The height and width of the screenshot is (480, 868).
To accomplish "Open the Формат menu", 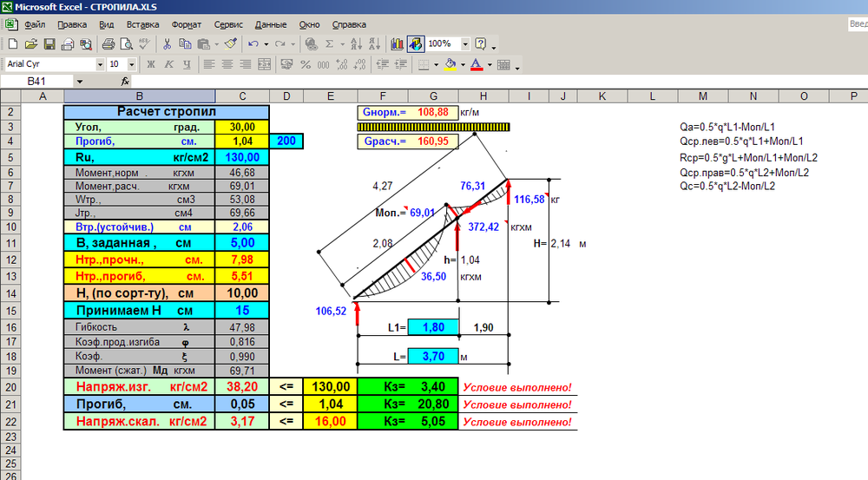I will (187, 24).
